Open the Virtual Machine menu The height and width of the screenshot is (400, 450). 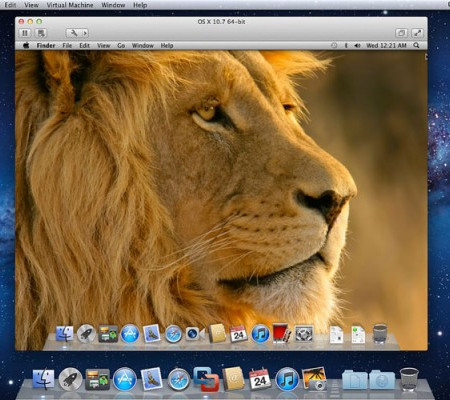[70, 5]
